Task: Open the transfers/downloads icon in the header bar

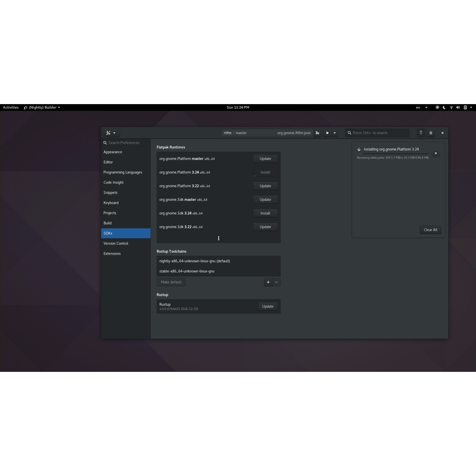Action: click(420, 133)
